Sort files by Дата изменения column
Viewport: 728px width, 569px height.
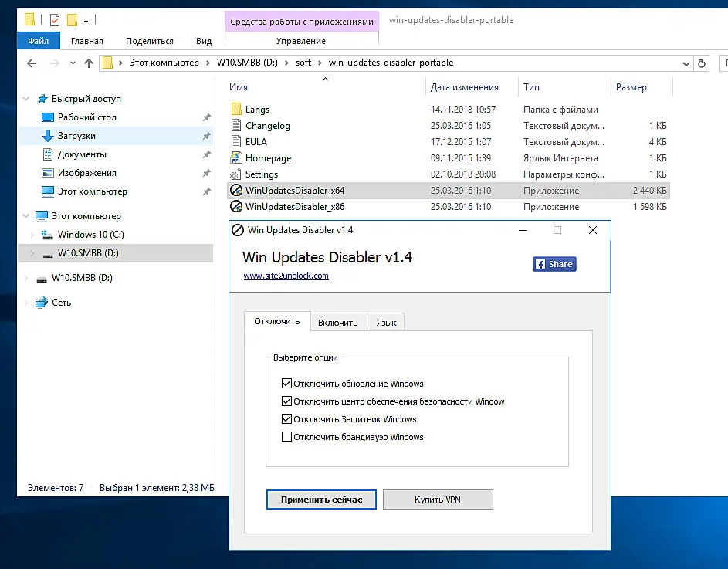pyautogui.click(x=464, y=87)
